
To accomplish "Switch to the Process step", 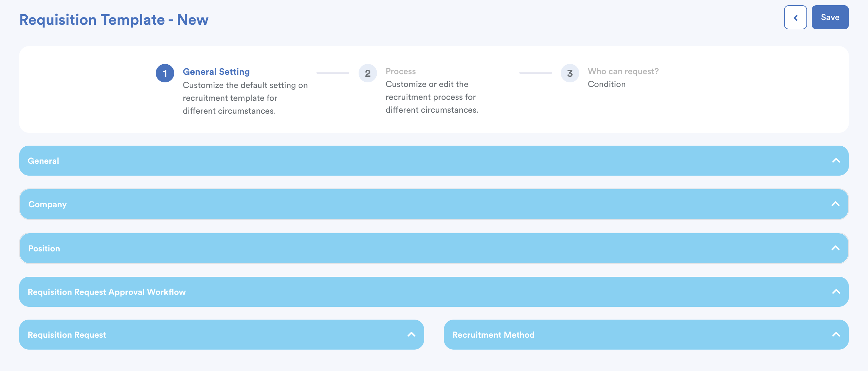I will pos(400,71).
